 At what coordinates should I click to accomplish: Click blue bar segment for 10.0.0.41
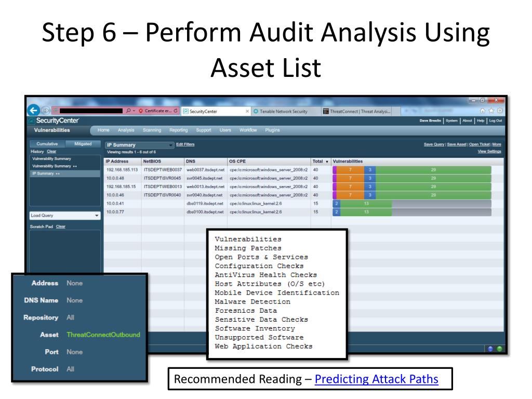coord(336,204)
